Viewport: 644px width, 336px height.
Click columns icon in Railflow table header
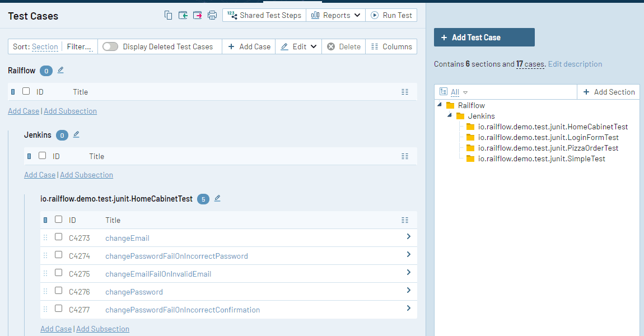point(404,92)
